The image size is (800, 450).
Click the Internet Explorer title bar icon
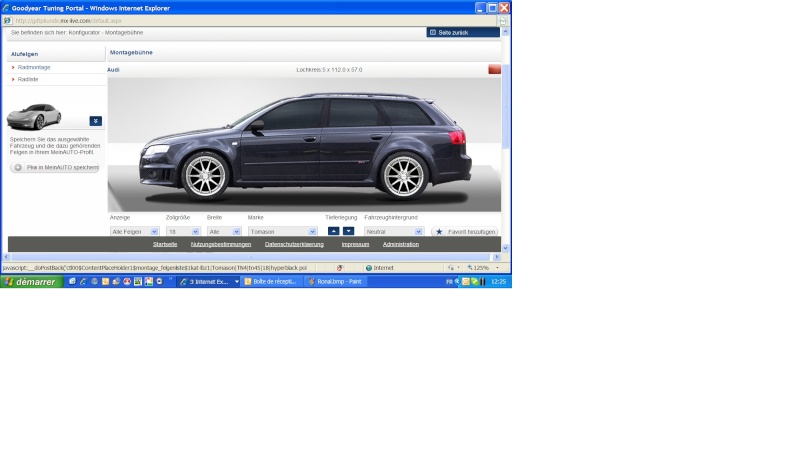point(6,8)
